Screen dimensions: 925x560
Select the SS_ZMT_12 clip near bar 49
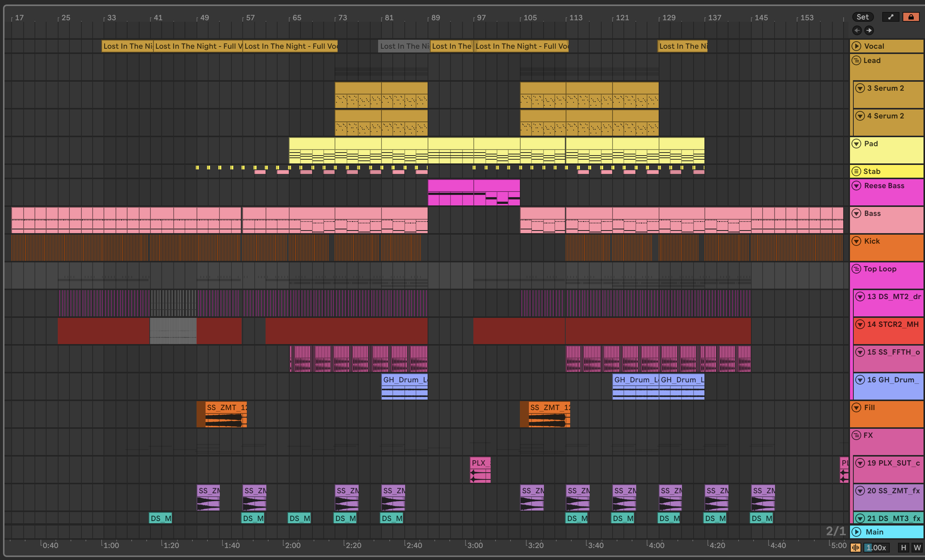click(225, 415)
